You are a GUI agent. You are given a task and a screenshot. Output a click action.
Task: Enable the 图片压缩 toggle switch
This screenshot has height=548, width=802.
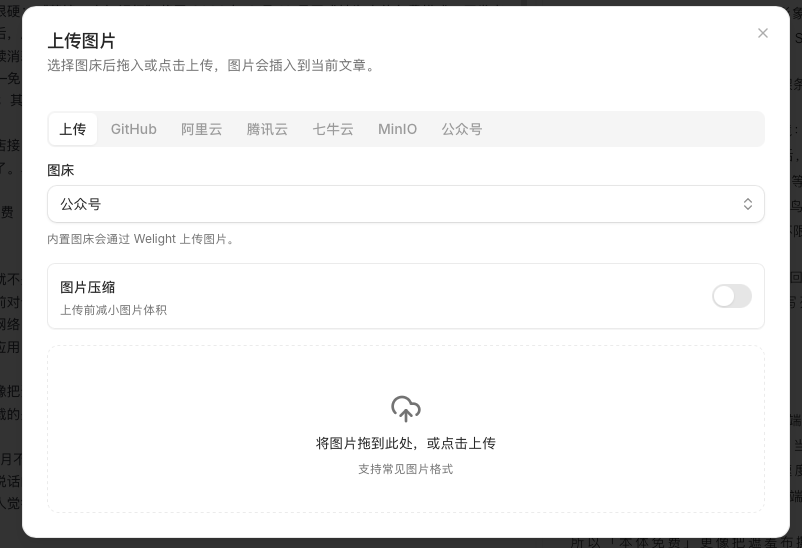click(731, 296)
